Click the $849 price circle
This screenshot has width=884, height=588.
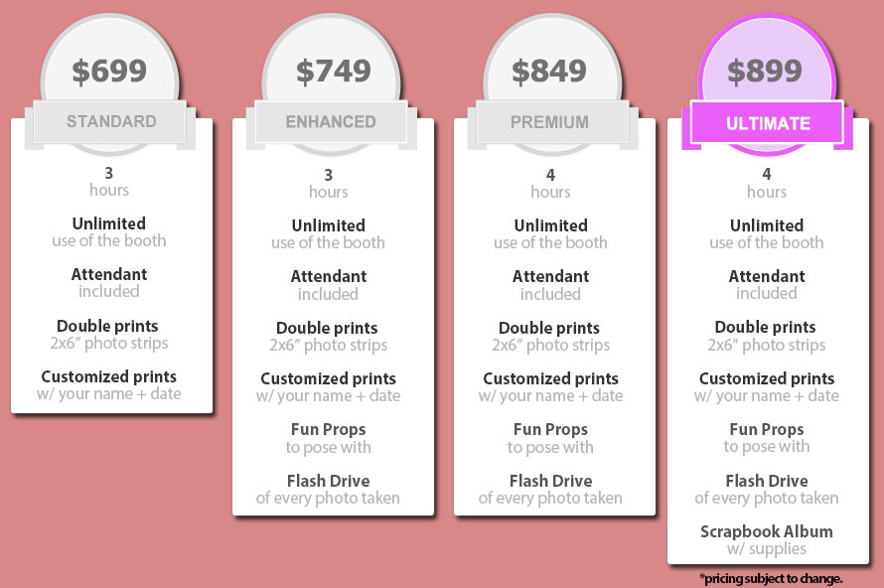pos(550,71)
